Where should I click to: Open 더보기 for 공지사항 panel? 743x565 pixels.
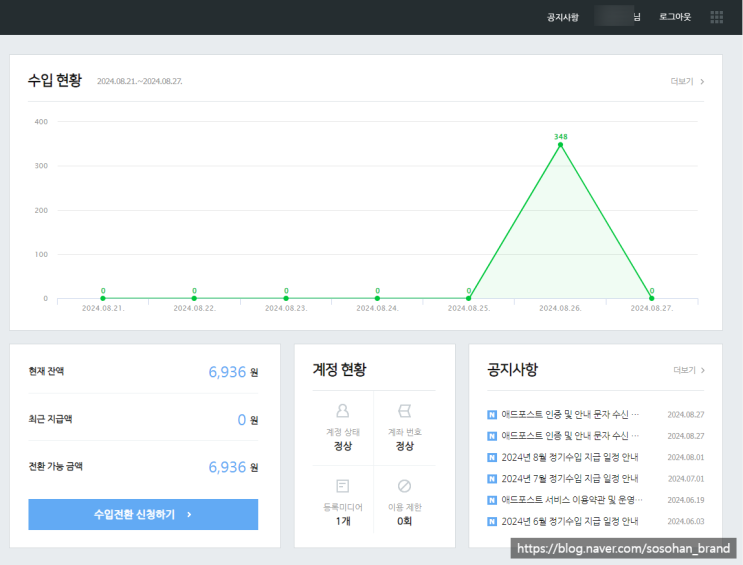point(689,370)
